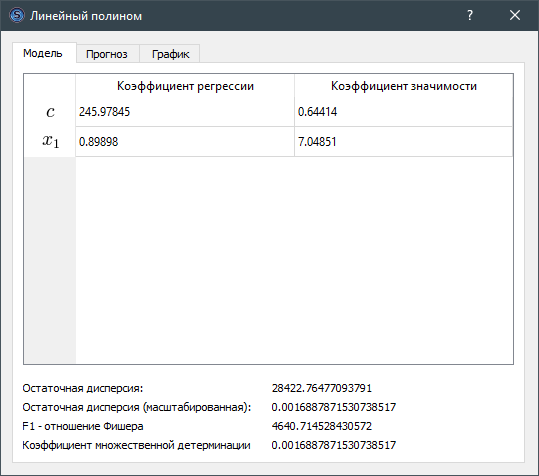
Task: Open the help question mark button
Action: 470,15
